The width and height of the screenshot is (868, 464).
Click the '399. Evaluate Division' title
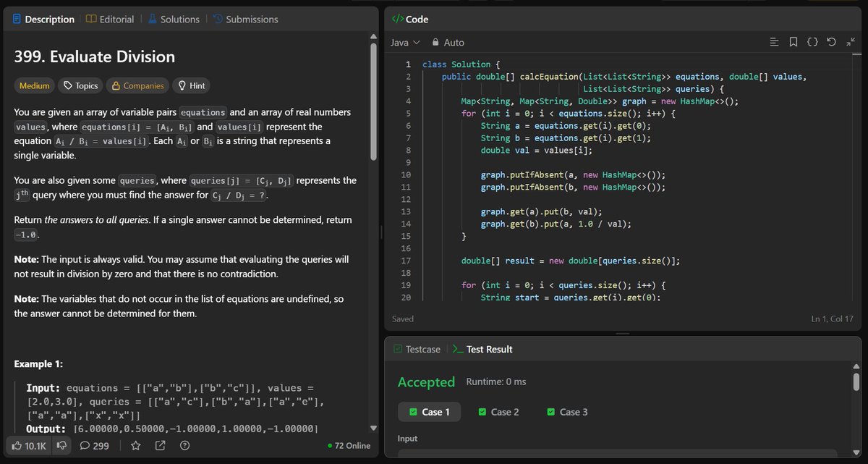[95, 56]
